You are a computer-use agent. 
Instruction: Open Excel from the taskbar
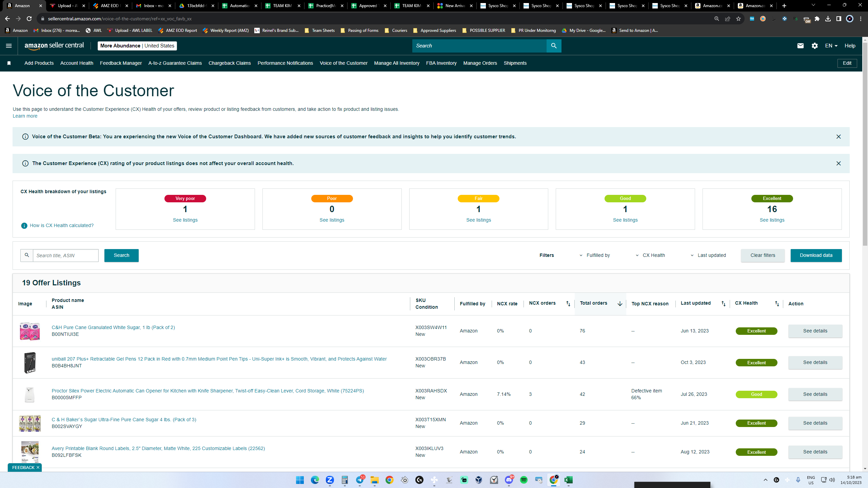pyautogui.click(x=569, y=480)
